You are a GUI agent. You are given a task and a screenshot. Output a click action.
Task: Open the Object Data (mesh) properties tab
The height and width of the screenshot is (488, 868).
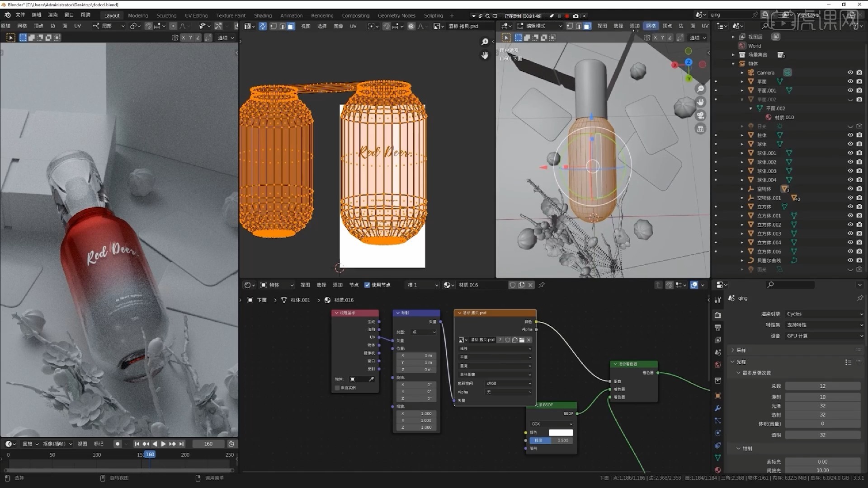pyautogui.click(x=718, y=458)
